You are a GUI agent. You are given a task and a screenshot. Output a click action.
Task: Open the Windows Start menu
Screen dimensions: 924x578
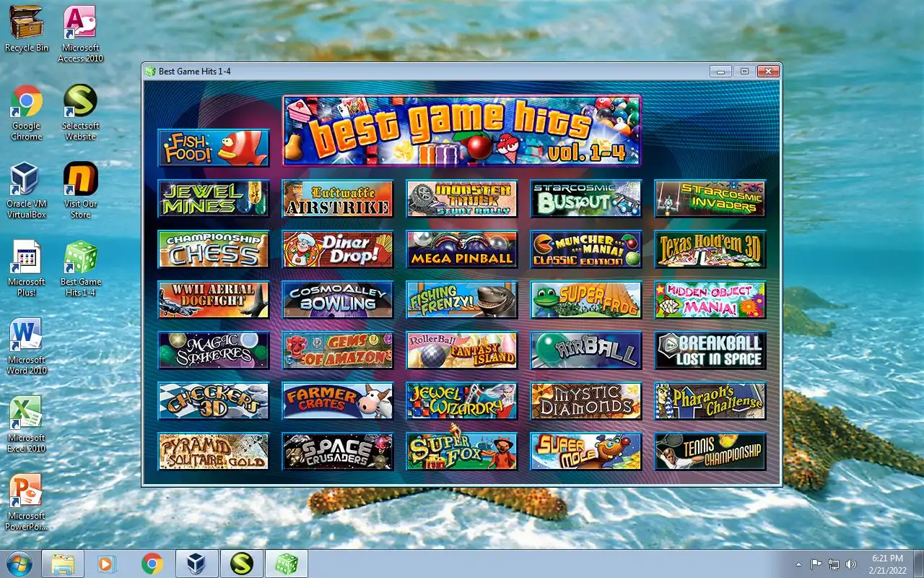click(19, 564)
